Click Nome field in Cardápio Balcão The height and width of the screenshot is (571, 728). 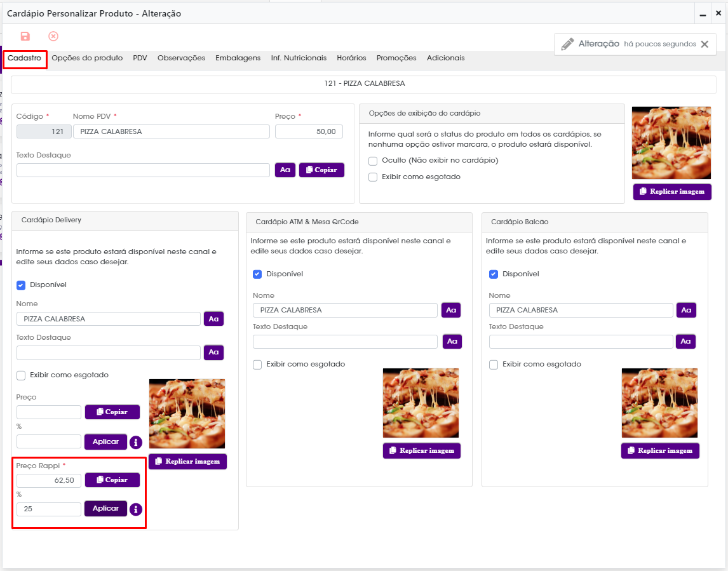click(581, 310)
